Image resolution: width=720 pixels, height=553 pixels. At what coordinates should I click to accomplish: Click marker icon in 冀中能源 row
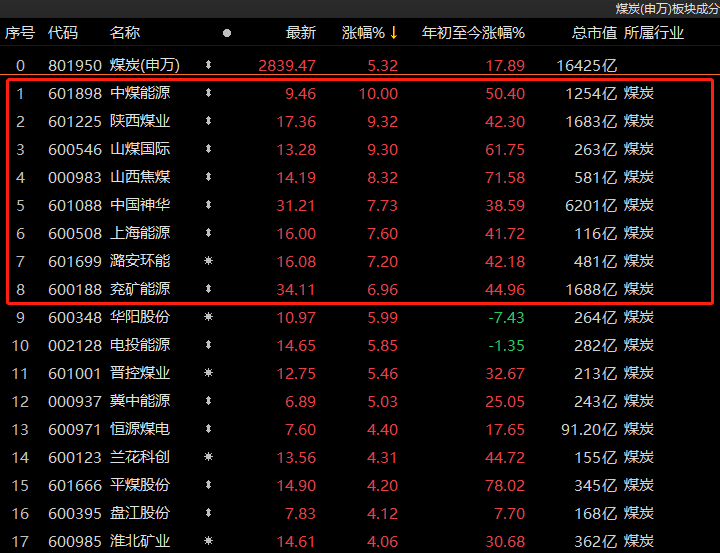(x=208, y=401)
